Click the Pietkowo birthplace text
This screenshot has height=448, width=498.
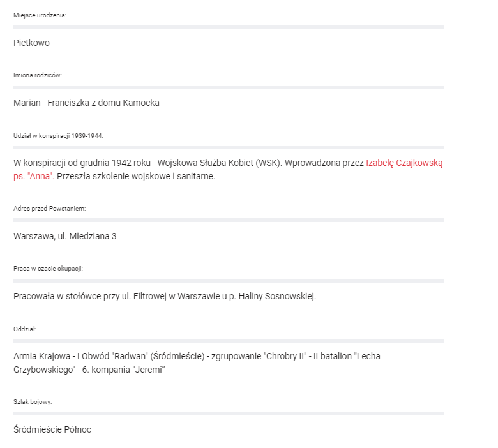click(31, 43)
